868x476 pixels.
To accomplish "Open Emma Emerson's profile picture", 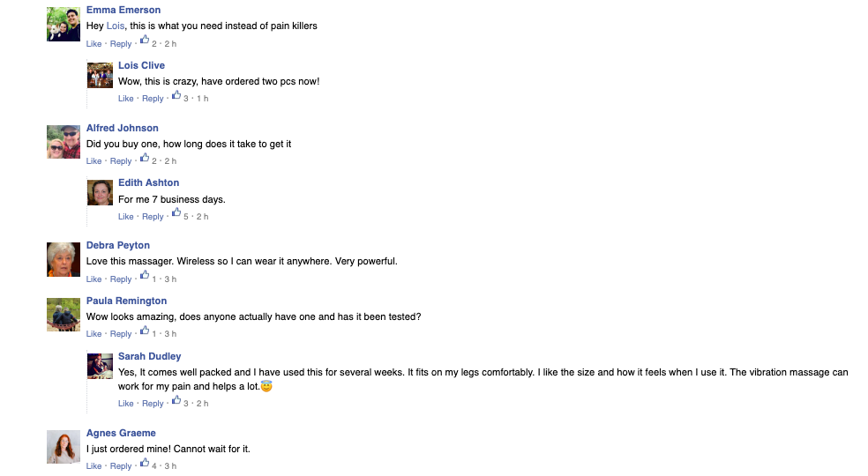I will pyautogui.click(x=64, y=25).
